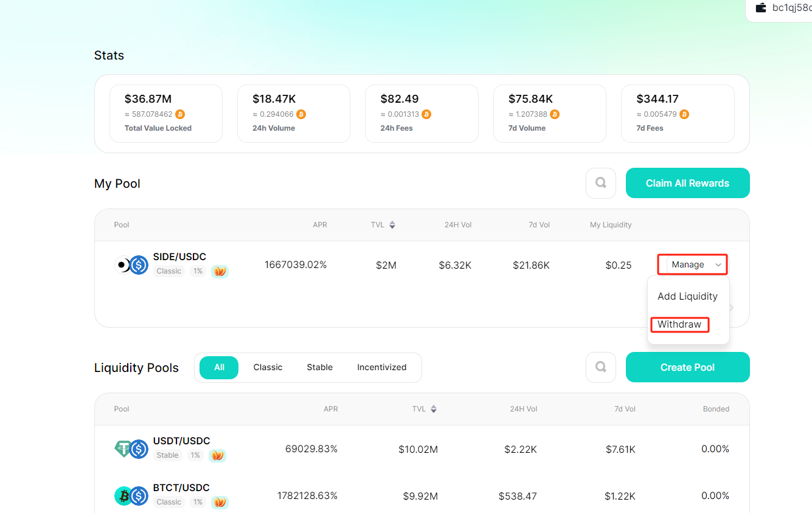The height and width of the screenshot is (513, 812).
Task: Click the 69029.83% APR value
Action: (311, 449)
